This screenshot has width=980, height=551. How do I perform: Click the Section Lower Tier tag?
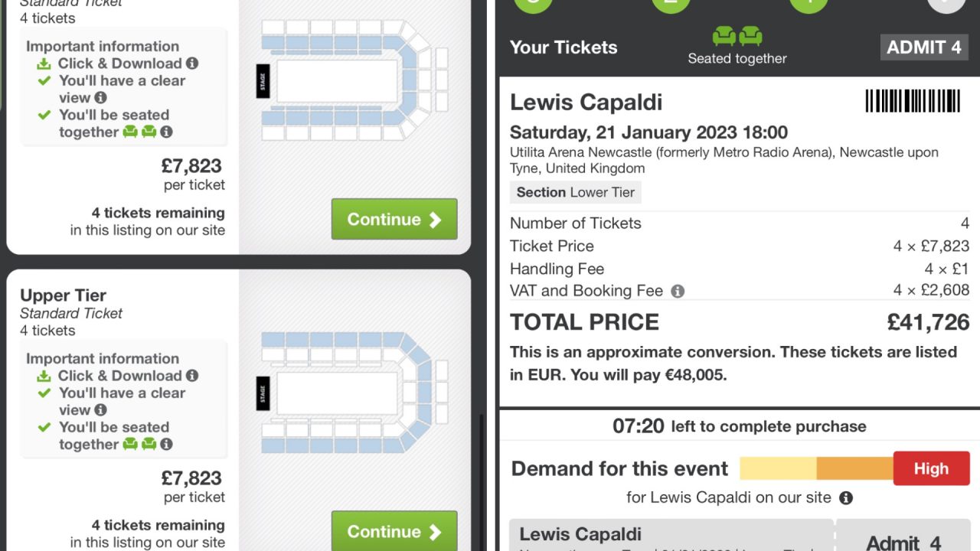[x=575, y=192]
